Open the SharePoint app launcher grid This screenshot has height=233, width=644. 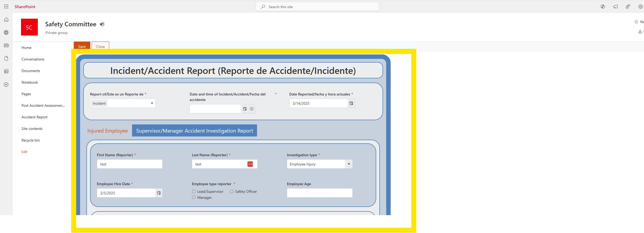pyautogui.click(x=6, y=7)
